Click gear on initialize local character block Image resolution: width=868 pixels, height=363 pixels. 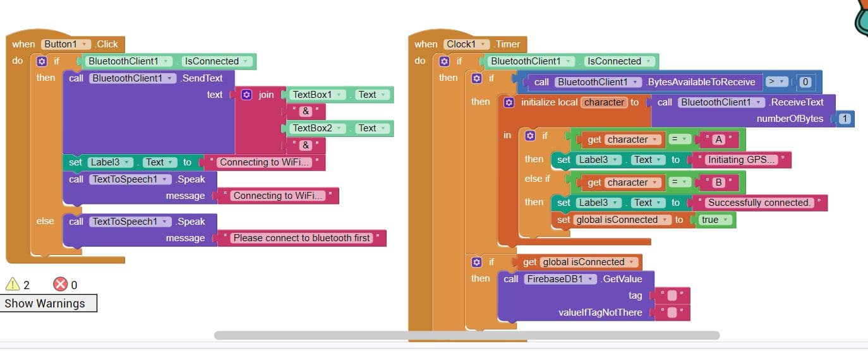(509, 102)
